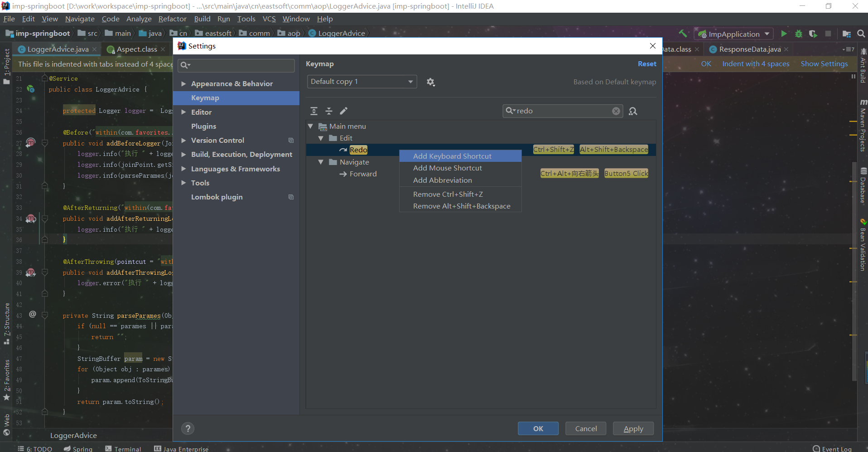Expand Editor settings section

(183, 112)
